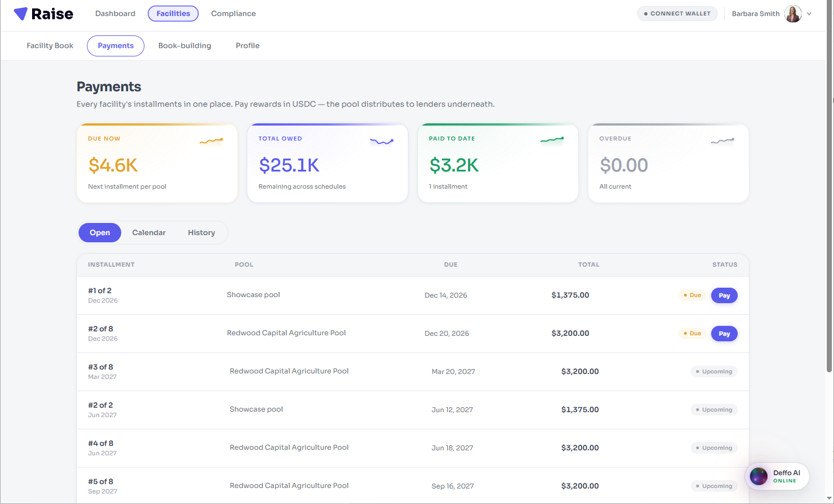Click the Pool column header
Viewport: 834px width, 504px height.
pos(244,265)
